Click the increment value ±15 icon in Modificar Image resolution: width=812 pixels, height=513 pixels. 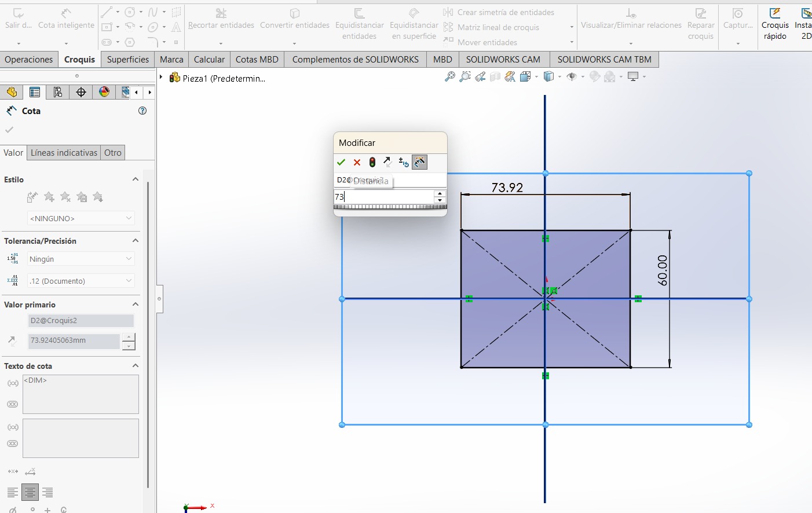(x=404, y=163)
